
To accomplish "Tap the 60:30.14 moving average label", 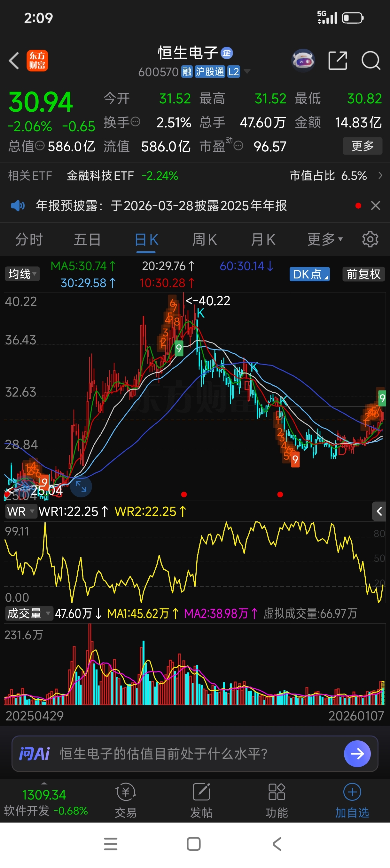I will tap(246, 266).
